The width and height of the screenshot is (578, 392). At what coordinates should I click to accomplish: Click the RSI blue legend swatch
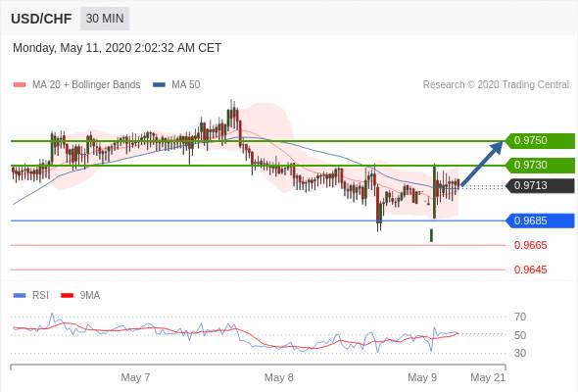point(20,295)
